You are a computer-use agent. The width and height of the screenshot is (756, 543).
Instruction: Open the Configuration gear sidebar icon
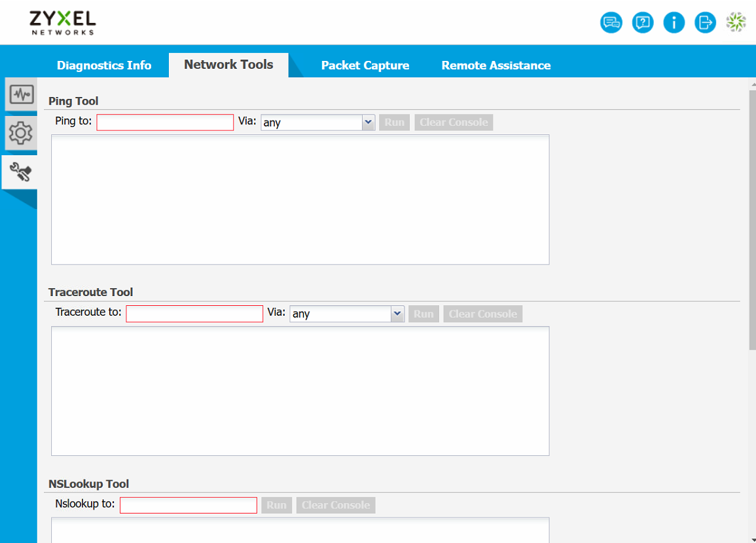(x=21, y=134)
